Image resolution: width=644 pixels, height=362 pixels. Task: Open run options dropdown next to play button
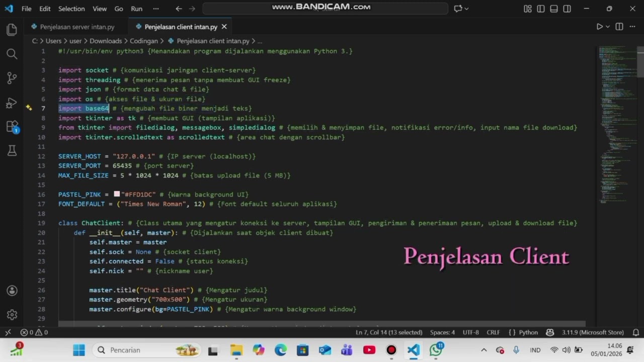point(608,27)
